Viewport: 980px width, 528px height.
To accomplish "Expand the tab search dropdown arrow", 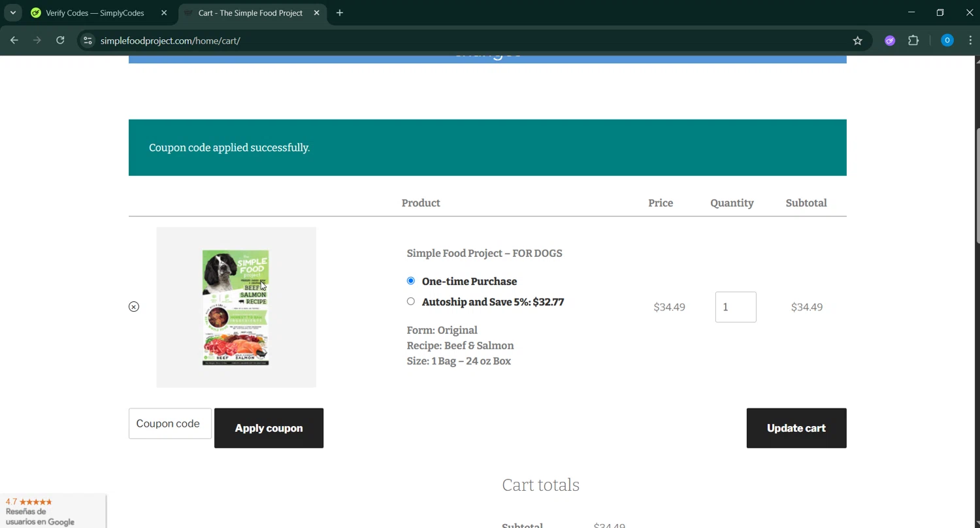I will (12, 13).
